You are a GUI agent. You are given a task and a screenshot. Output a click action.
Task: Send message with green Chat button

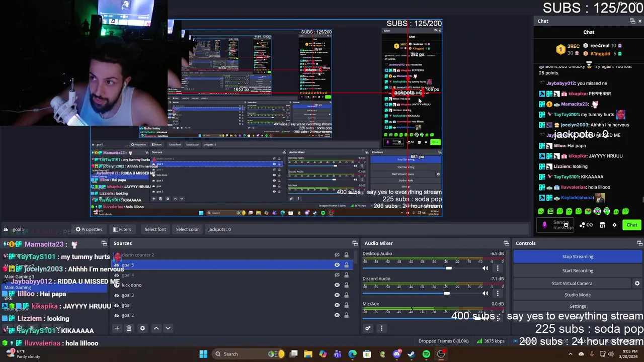(631, 225)
